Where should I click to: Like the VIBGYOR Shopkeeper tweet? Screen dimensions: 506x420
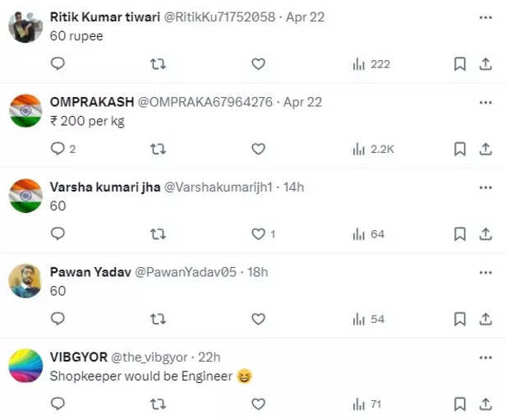click(x=258, y=404)
